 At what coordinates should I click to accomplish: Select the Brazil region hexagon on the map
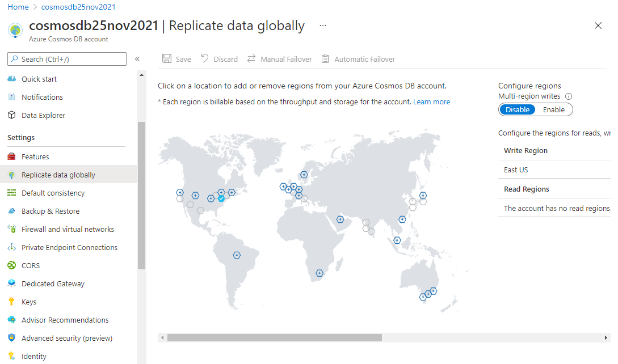point(237,255)
